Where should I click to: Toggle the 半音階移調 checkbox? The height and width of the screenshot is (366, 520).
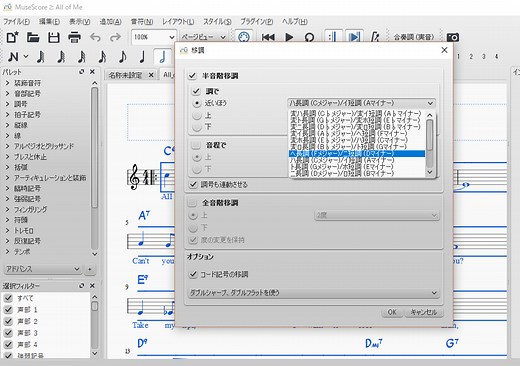click(192, 76)
